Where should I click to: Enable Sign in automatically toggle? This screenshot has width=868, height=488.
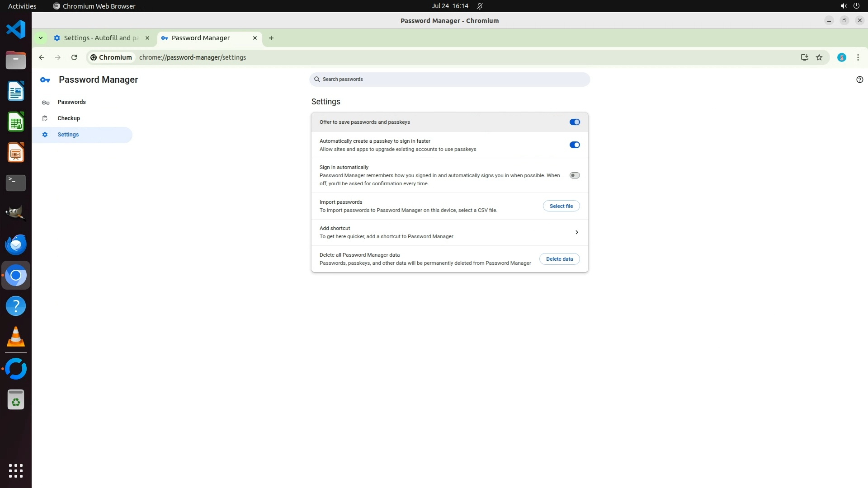click(574, 175)
